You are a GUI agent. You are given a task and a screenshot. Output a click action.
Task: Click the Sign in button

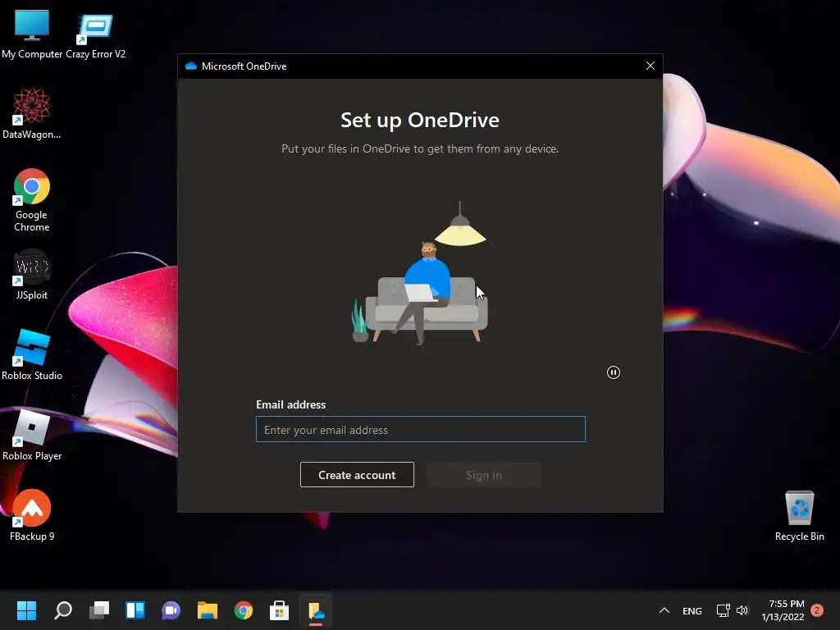[484, 475]
